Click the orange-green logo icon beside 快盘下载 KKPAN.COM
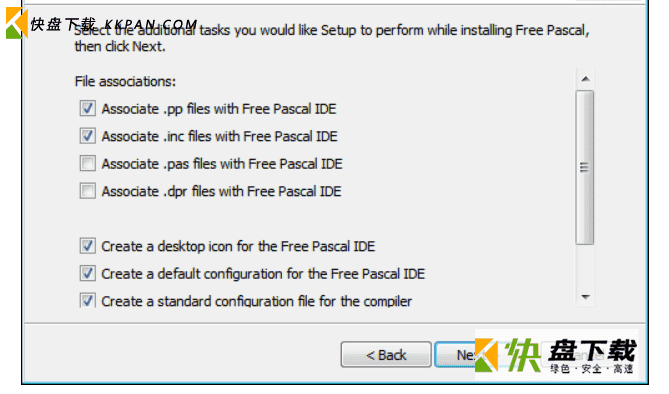The height and width of the screenshot is (394, 669). [x=16, y=23]
